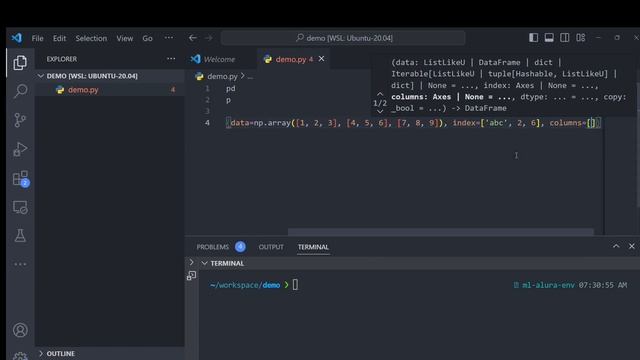640x360 pixels.
Task: Click line number 4 in the gutter
Action: click(207, 123)
